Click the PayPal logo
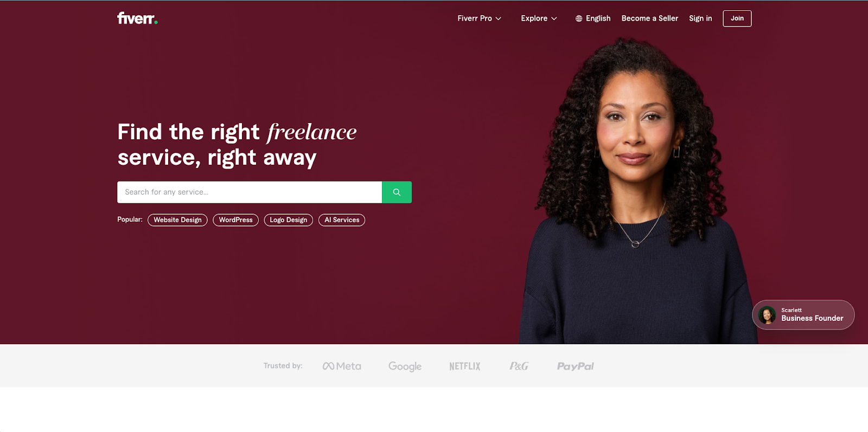Viewport: 868px width, 432px height. 575,366
